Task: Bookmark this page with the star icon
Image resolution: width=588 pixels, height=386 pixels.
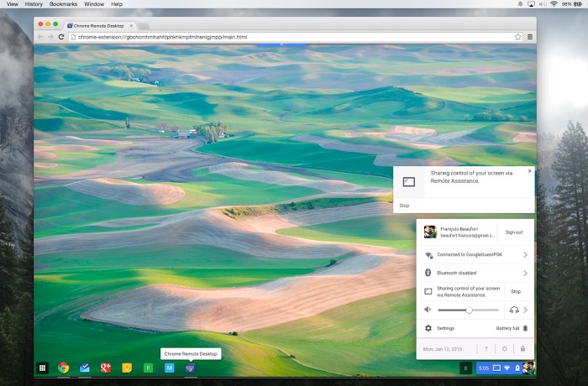Action: tap(517, 37)
